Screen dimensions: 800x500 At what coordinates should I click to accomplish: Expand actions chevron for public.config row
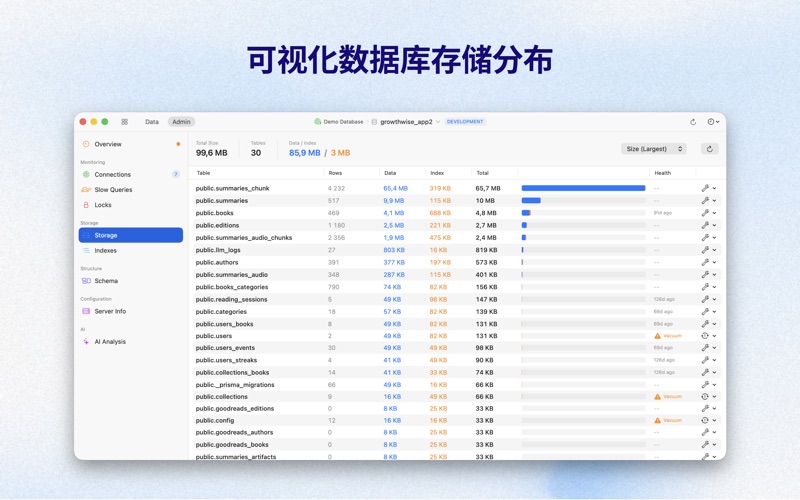[715, 420]
